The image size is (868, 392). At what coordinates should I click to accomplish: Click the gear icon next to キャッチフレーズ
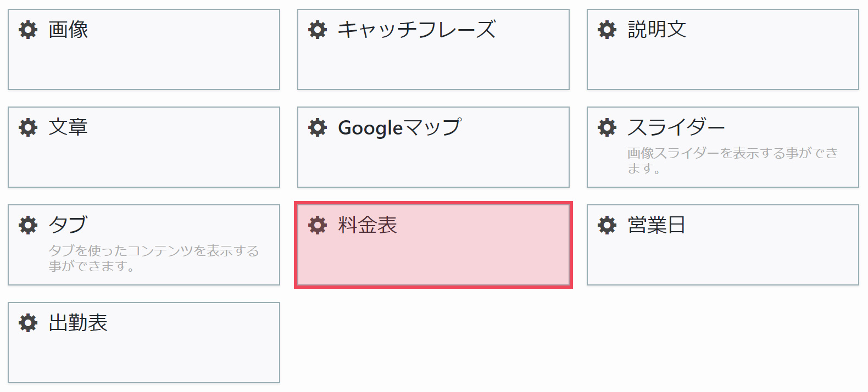318,30
